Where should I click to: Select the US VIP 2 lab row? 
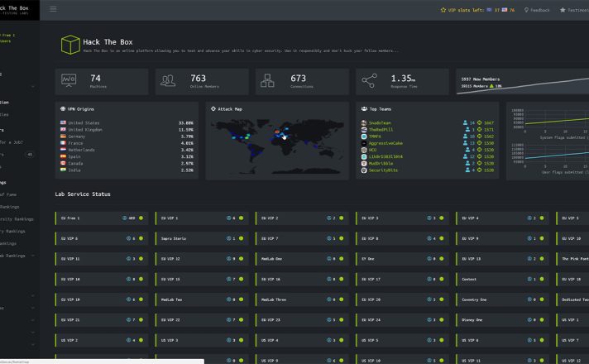click(102, 340)
